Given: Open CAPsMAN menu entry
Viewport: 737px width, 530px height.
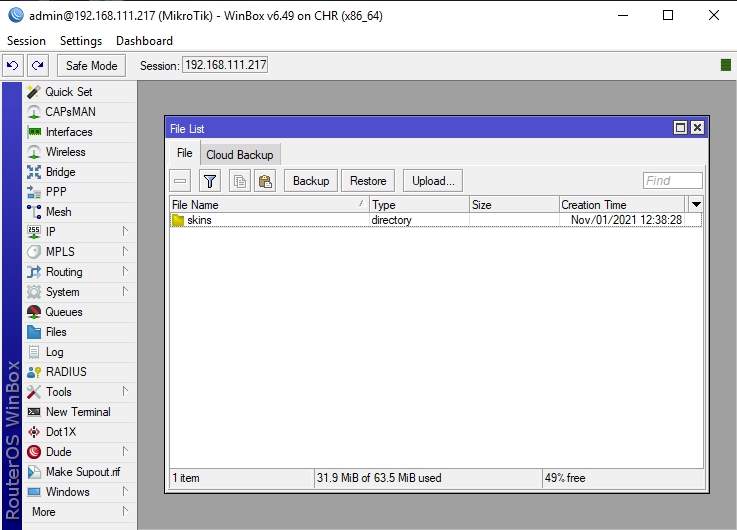Looking at the screenshot, I should point(80,112).
